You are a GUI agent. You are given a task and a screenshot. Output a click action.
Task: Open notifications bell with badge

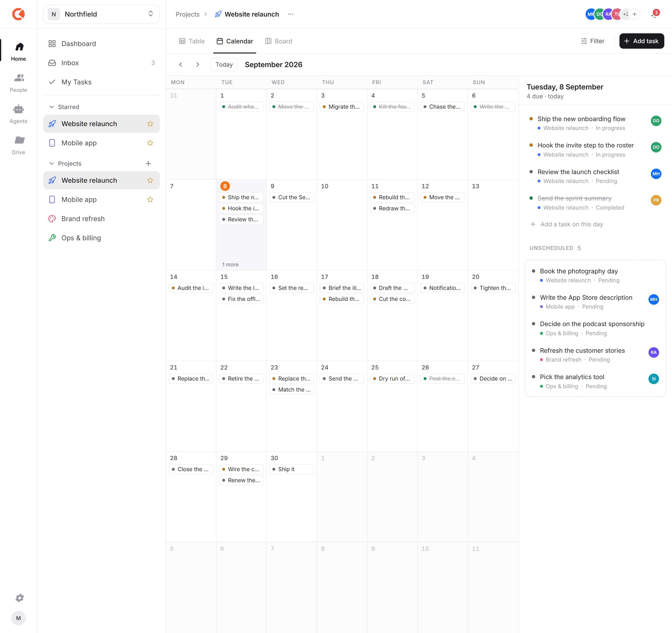pyautogui.click(x=654, y=14)
